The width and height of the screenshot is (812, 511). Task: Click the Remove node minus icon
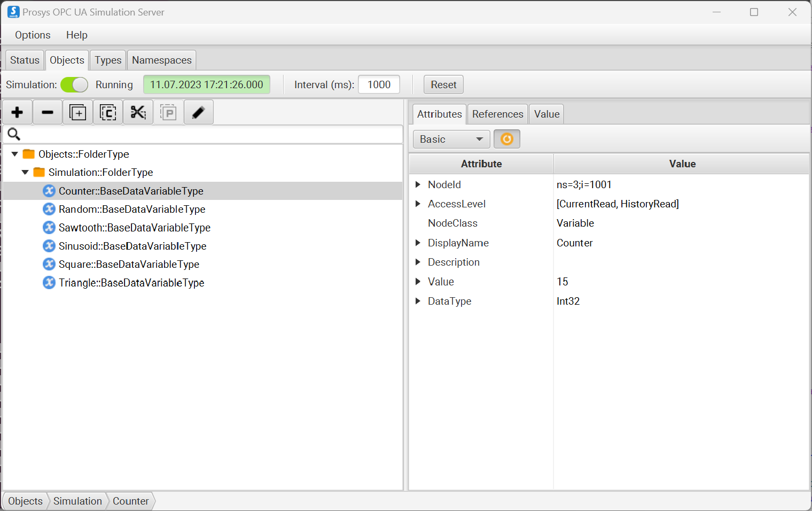click(48, 112)
